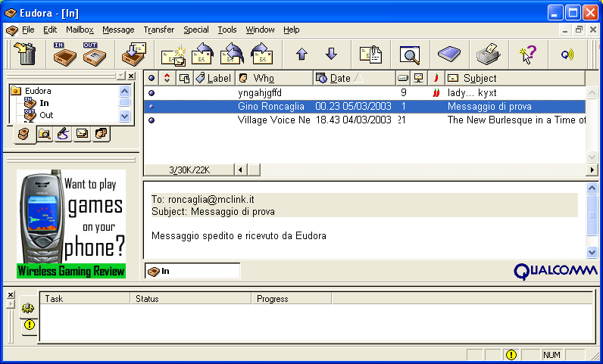The height and width of the screenshot is (364, 603).
Task: Open the Edit menu
Action: (49, 30)
